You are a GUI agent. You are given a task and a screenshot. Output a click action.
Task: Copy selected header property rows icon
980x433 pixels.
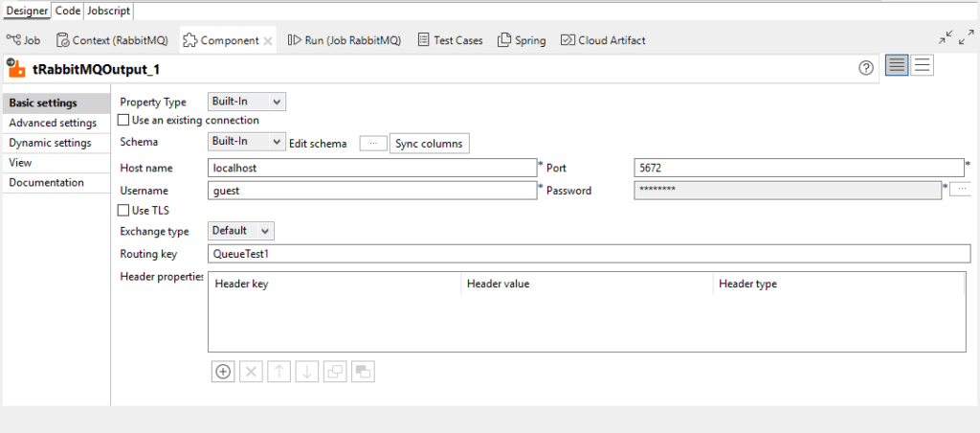point(335,372)
